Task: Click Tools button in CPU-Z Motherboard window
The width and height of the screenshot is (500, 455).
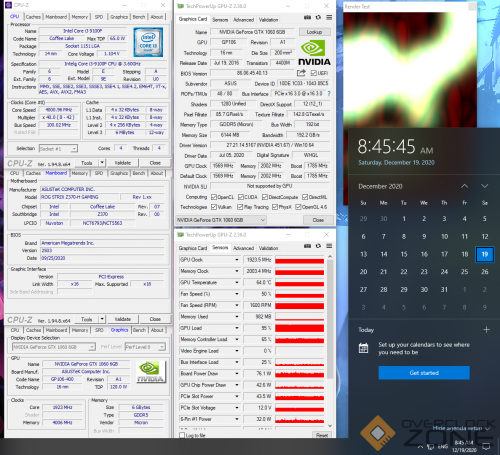Action: pos(87,319)
